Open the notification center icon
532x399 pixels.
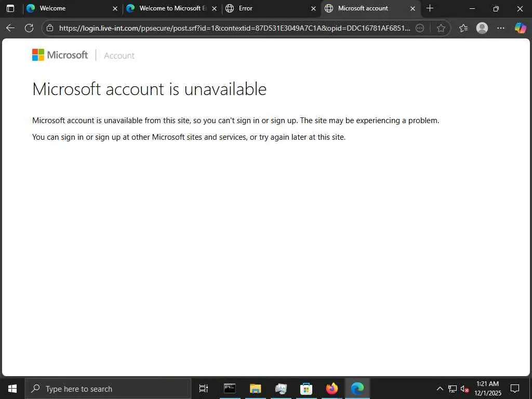[515, 389]
